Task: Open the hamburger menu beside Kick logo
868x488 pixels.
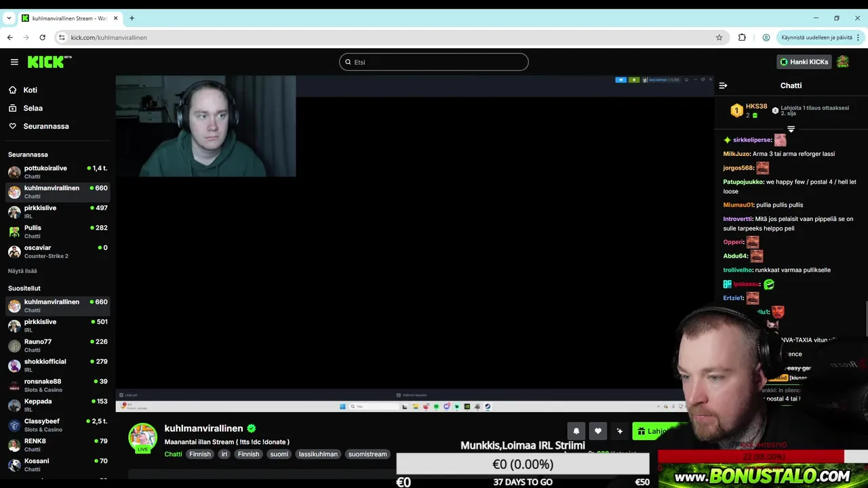Action: click(x=14, y=62)
